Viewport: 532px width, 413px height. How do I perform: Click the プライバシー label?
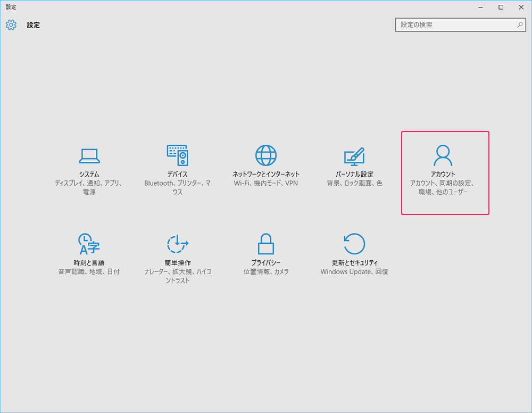265,263
